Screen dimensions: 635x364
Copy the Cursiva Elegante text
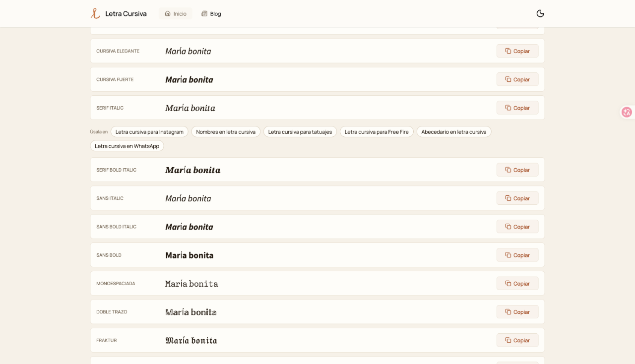pyautogui.click(x=517, y=51)
